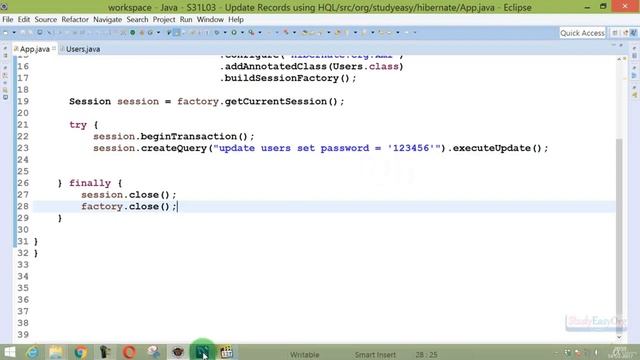Click into the Quick Access field

click(x=582, y=33)
